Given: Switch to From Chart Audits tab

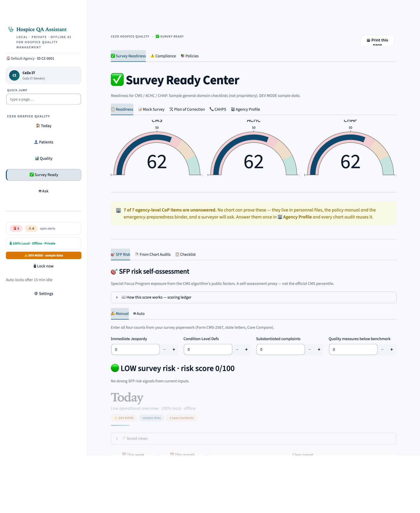Looking at the screenshot, I should tap(153, 254).
